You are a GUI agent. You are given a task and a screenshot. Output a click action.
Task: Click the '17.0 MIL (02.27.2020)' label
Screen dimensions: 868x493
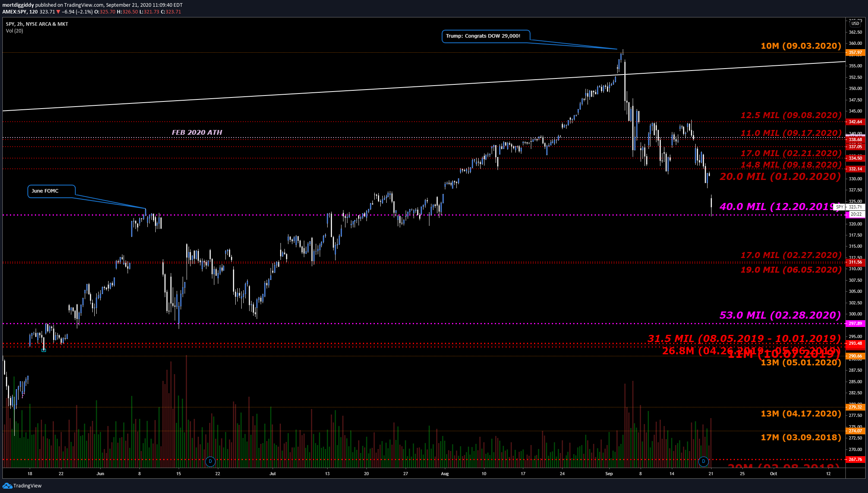tap(791, 255)
